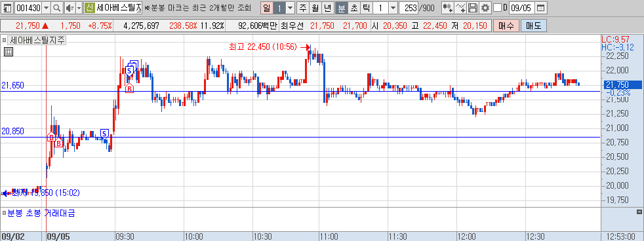
Task: Select the 21,650 horizontal line label
Action: click(12, 85)
